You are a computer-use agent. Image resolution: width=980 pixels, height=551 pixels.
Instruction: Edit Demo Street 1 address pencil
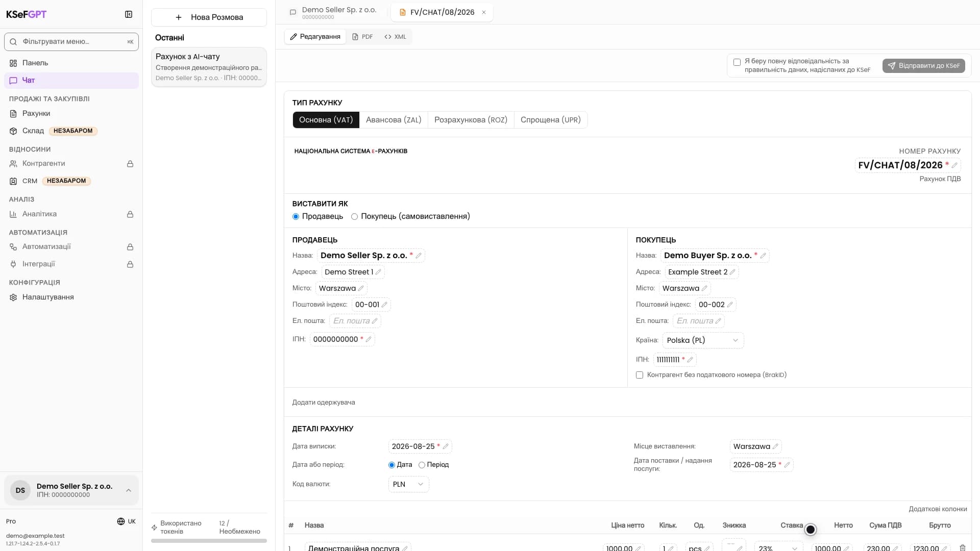click(378, 272)
